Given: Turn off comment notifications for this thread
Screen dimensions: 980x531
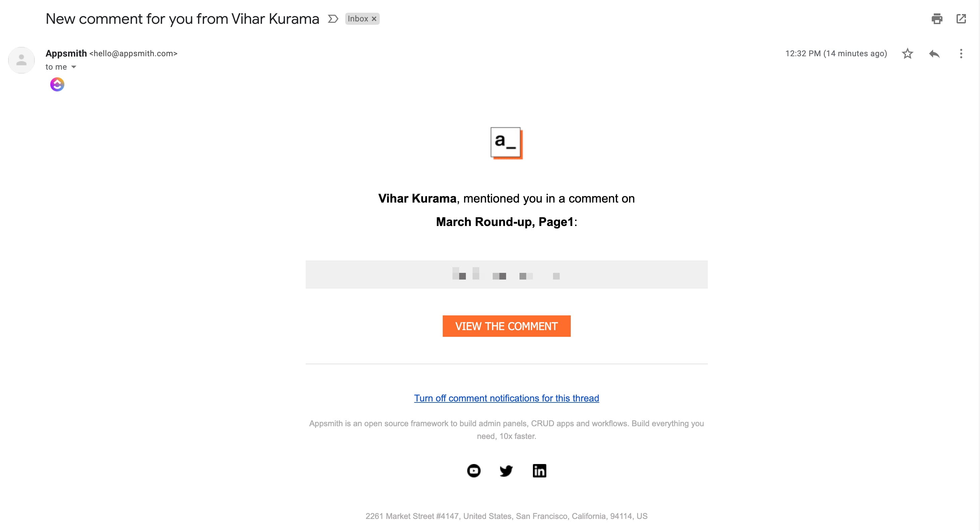Looking at the screenshot, I should pyautogui.click(x=506, y=398).
